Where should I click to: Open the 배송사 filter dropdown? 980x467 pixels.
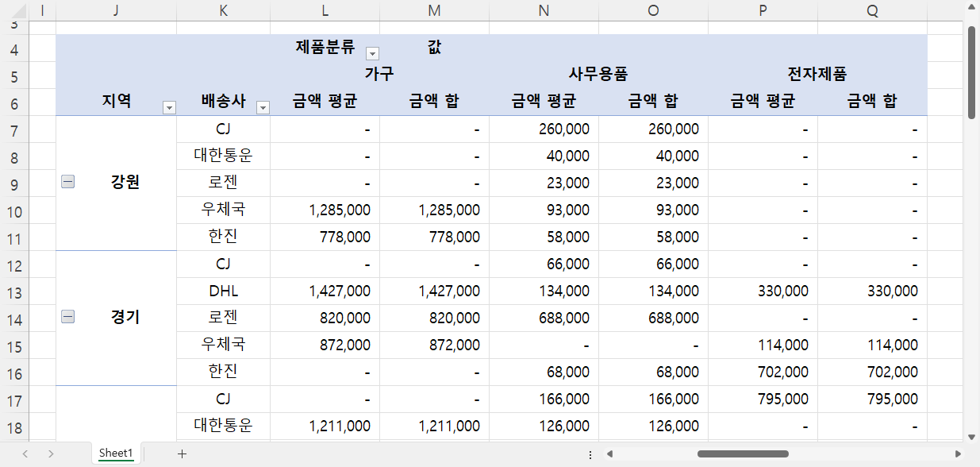[262, 106]
